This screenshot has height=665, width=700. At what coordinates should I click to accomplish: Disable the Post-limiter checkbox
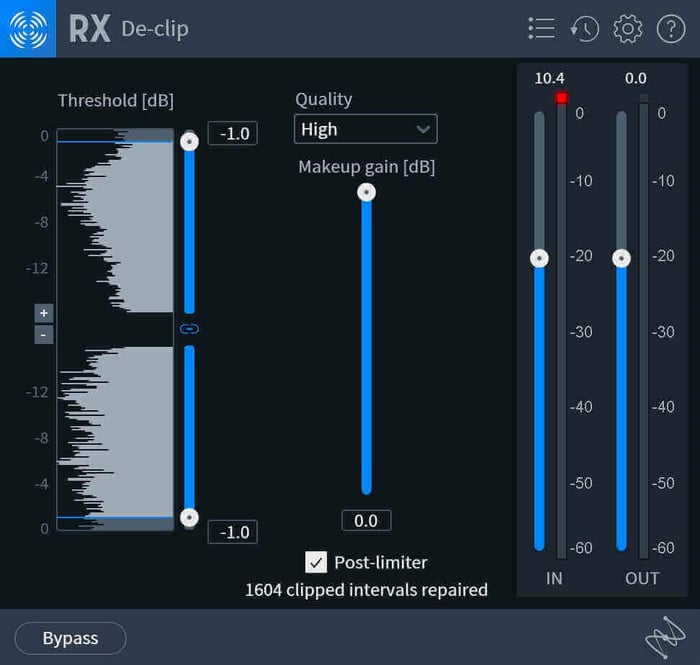[x=316, y=562]
